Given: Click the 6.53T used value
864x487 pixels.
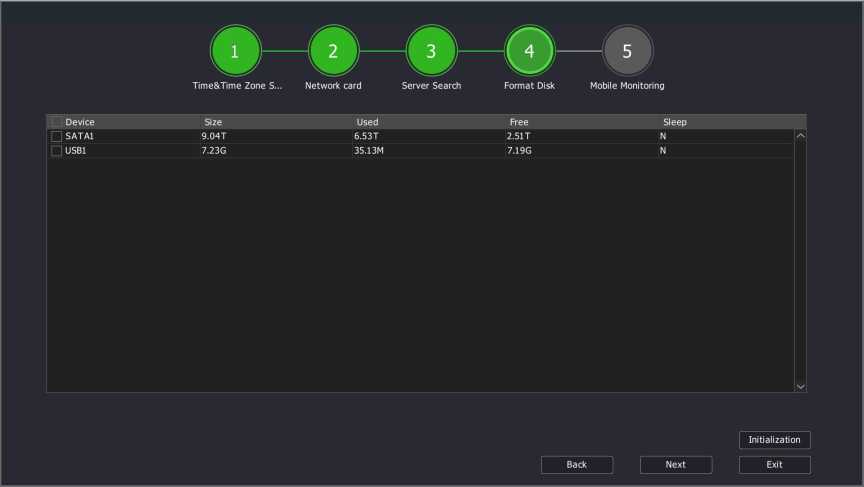Looking at the screenshot, I should coord(366,136).
